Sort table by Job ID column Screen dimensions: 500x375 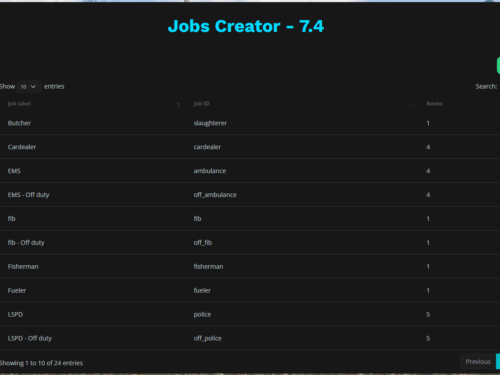tap(201, 104)
